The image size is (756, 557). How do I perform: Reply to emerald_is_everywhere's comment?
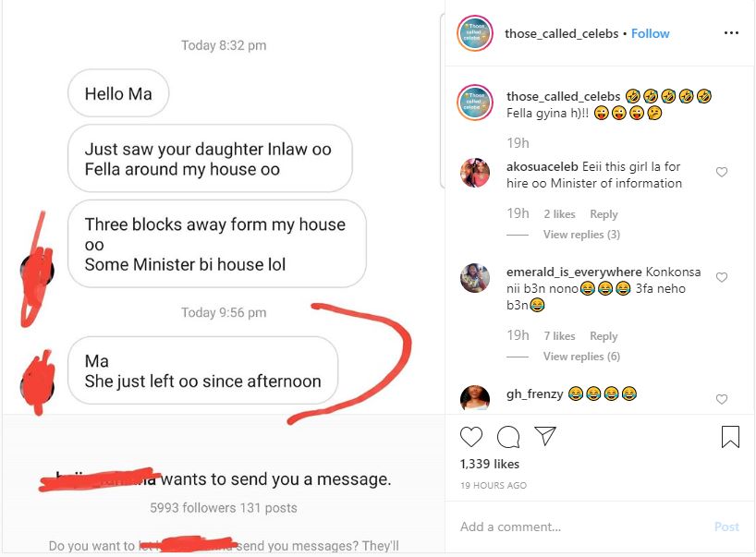[604, 336]
